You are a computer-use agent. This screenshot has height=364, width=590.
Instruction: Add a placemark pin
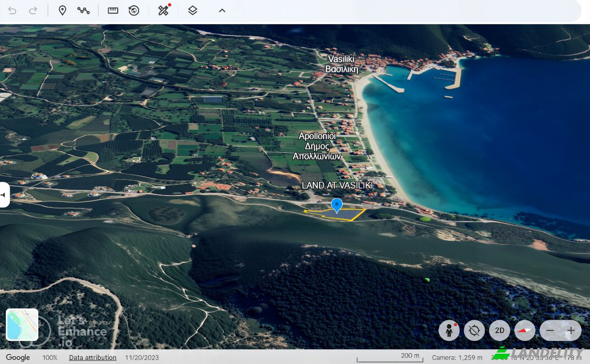point(62,10)
